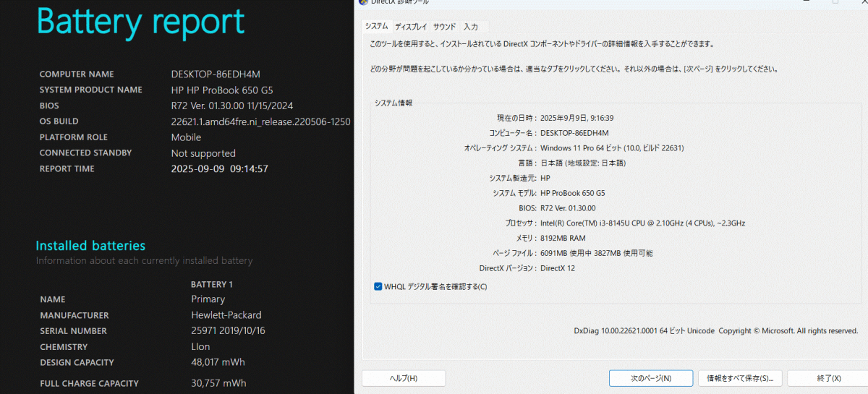The image size is (868, 394).
Task: Click システム モデル value HP ProBook 650 G5
Action: [573, 193]
